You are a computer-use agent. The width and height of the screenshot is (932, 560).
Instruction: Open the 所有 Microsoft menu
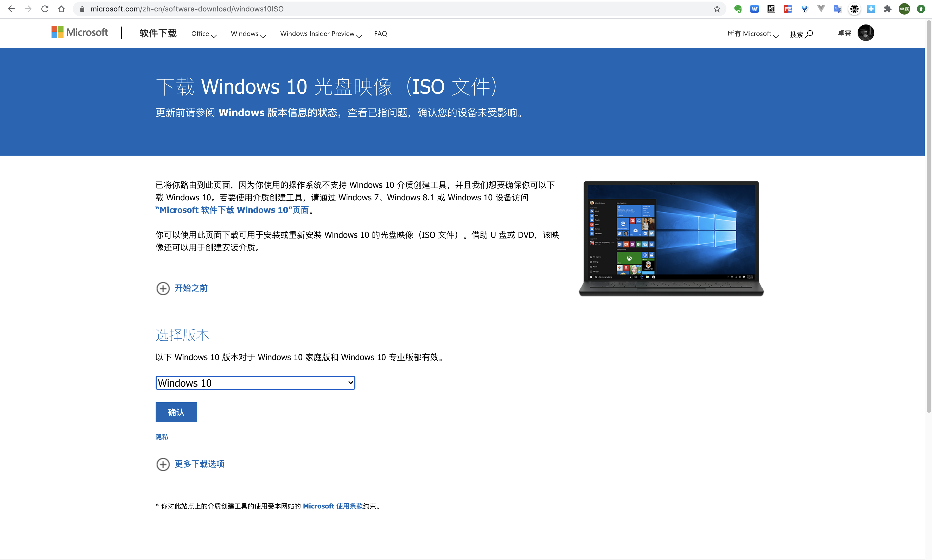tap(753, 34)
